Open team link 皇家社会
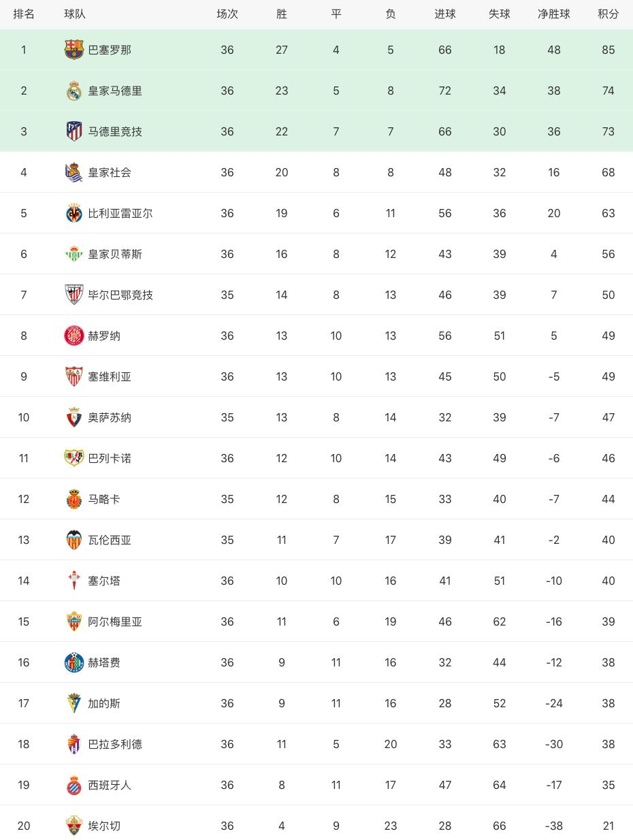The width and height of the screenshot is (633, 840). coord(110,172)
